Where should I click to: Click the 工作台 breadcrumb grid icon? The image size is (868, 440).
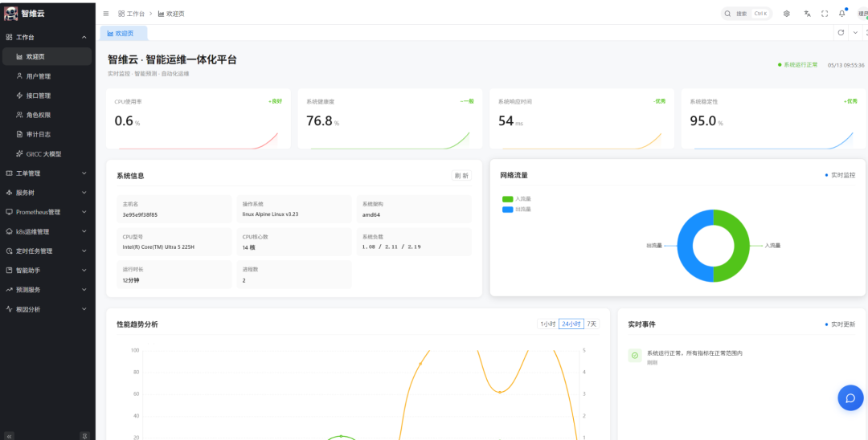point(121,14)
